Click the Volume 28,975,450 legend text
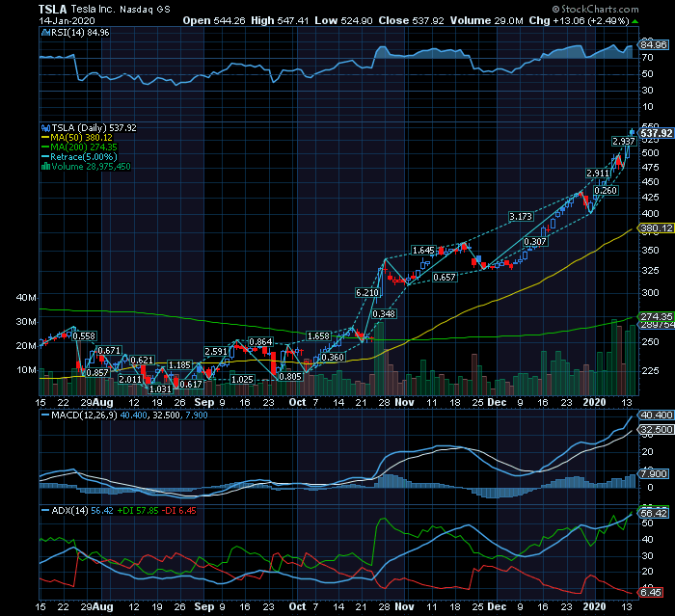Image resolution: width=675 pixels, height=616 pixels. pos(91,167)
